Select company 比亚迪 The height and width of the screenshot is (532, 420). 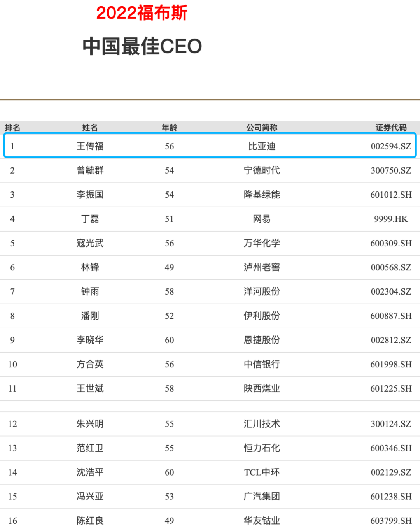click(262, 146)
